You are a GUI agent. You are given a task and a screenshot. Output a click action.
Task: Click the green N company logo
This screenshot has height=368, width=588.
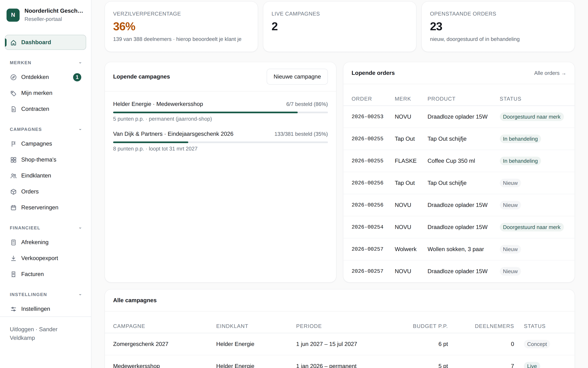tap(13, 15)
